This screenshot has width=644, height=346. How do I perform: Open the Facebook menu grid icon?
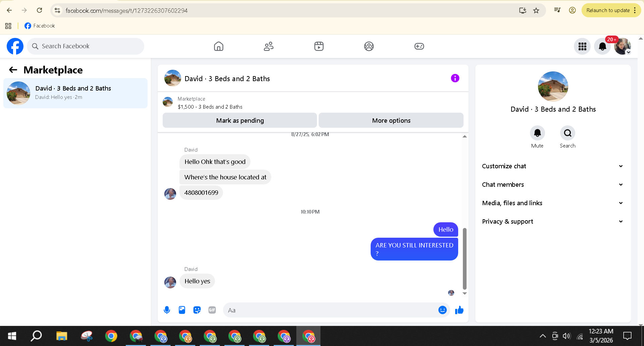(x=582, y=46)
